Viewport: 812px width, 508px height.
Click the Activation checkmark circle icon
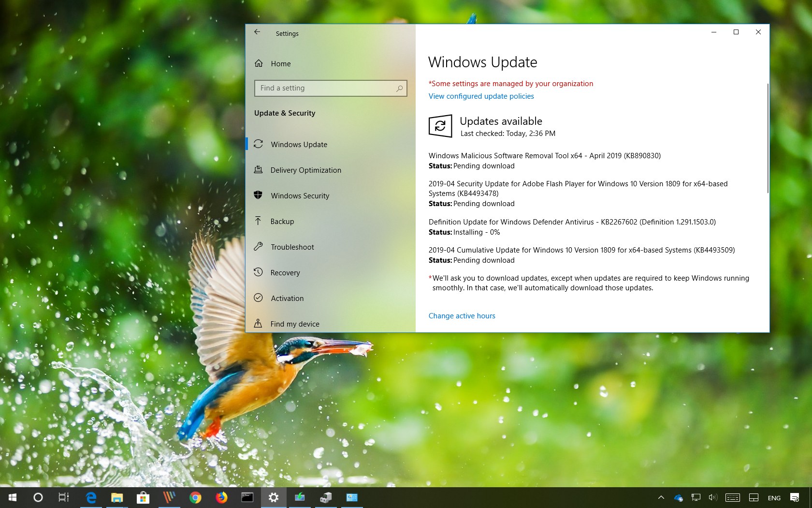tap(259, 298)
